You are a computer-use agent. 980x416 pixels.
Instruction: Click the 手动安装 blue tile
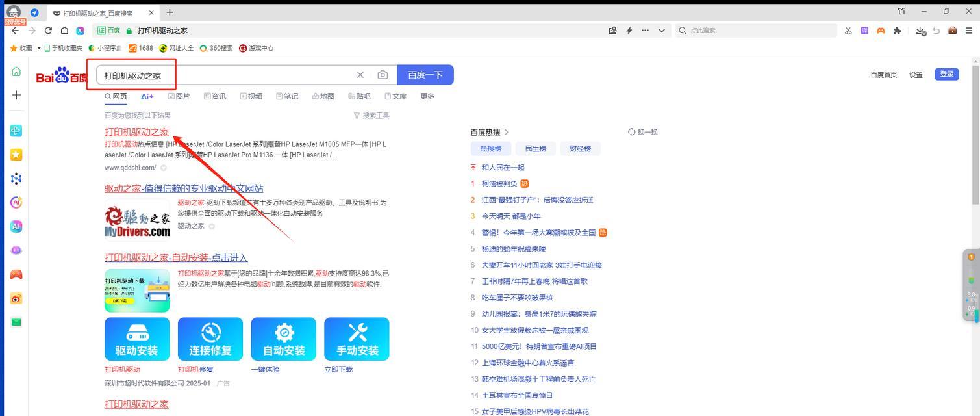point(357,339)
